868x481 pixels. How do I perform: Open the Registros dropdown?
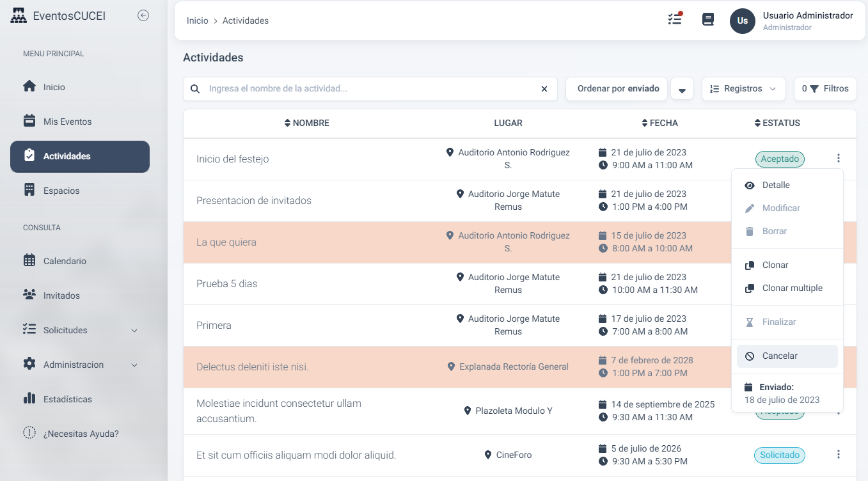(743, 88)
